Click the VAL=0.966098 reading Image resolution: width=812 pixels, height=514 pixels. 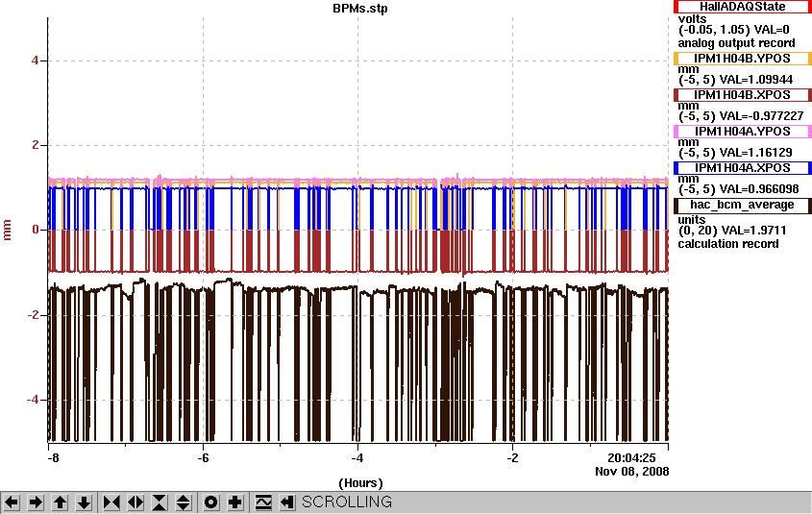(x=759, y=189)
